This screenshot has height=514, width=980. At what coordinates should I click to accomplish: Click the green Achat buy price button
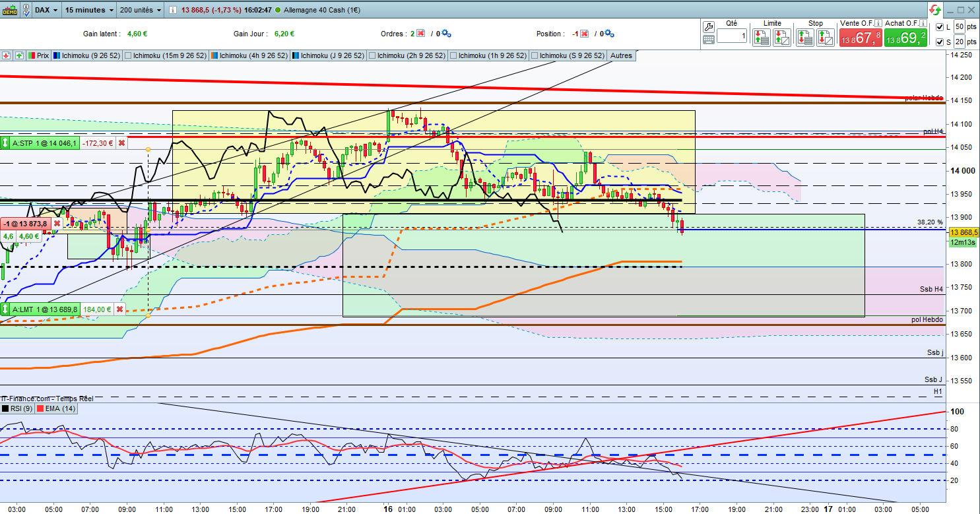point(906,38)
